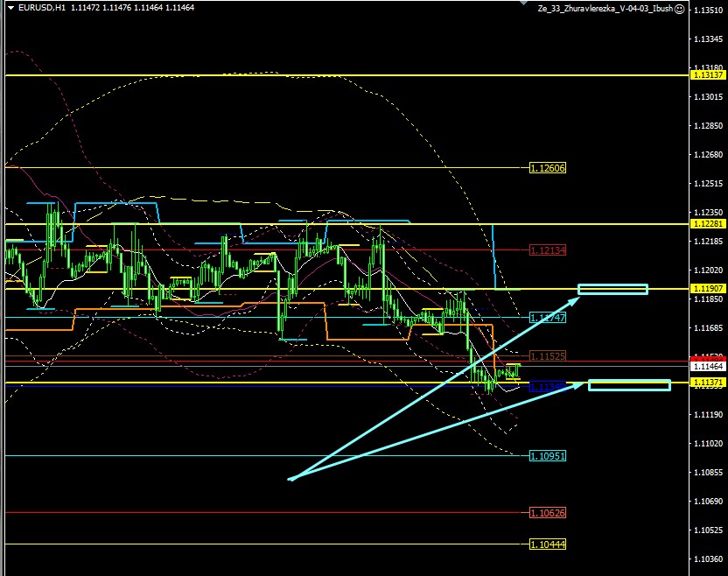Click the Expert Advisor smiley face icon
Screen dimensions: 728x576
(x=679, y=7)
